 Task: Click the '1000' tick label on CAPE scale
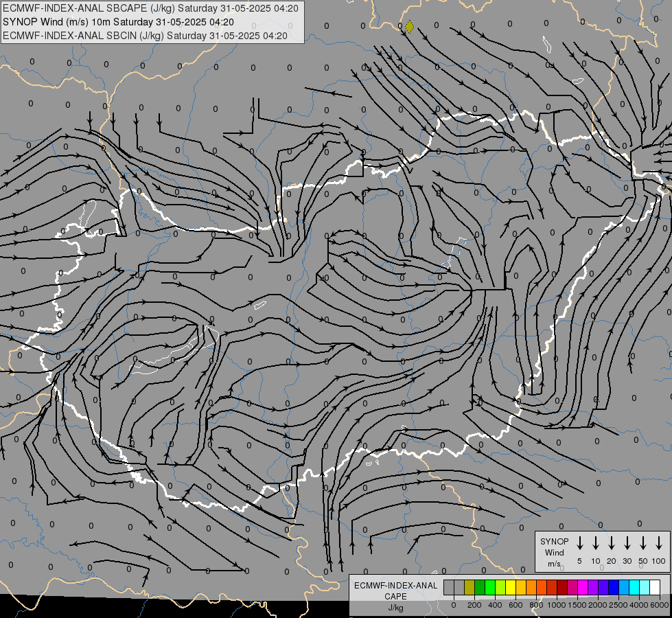pos(557,605)
